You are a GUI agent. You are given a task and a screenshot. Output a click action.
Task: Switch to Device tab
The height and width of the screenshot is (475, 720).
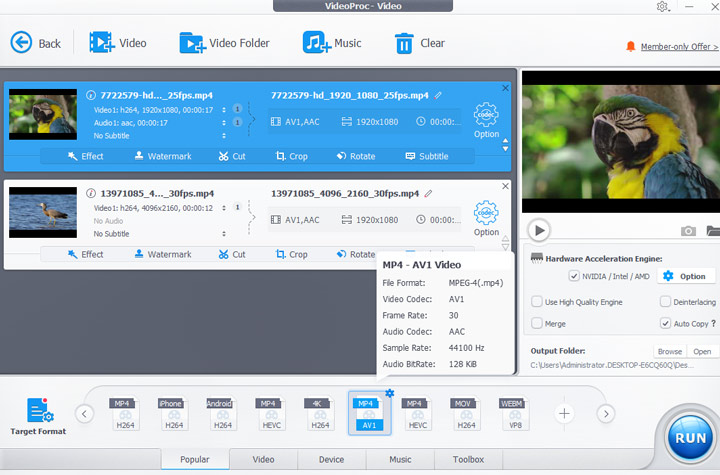tap(331, 459)
